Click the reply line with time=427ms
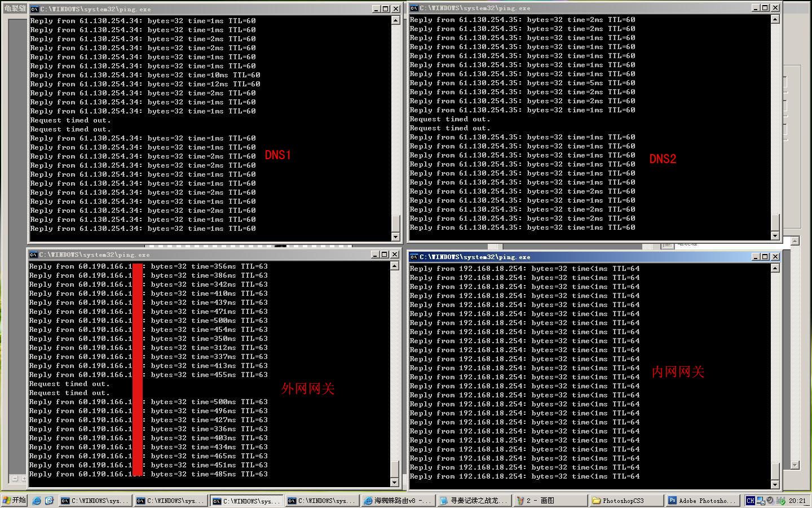Image resolution: width=812 pixels, height=508 pixels. pos(148,420)
